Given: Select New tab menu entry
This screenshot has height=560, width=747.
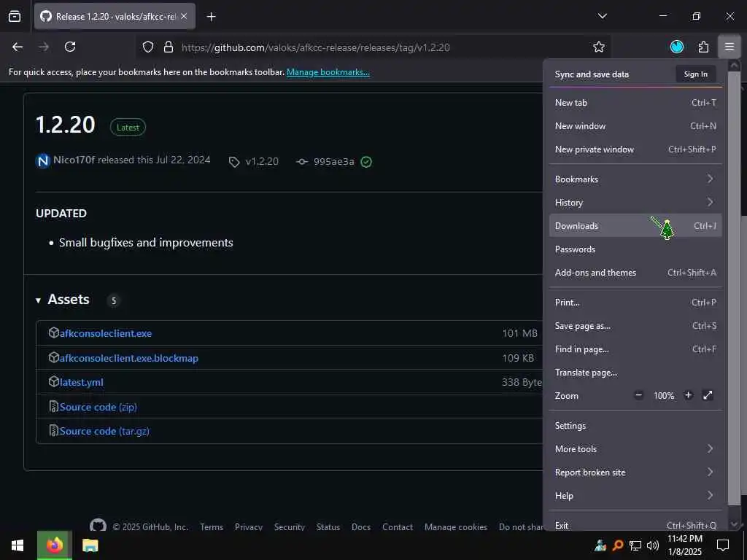Looking at the screenshot, I should (x=635, y=103).
